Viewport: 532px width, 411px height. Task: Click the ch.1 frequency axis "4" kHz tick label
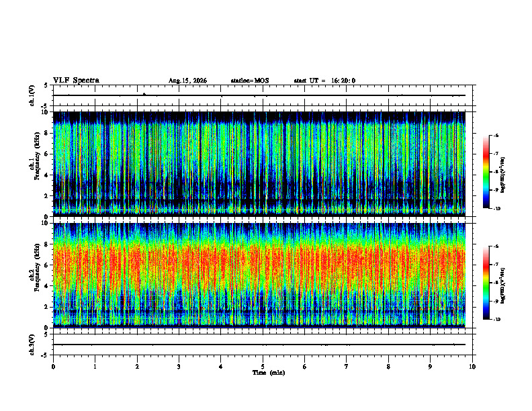pyautogui.click(x=47, y=175)
